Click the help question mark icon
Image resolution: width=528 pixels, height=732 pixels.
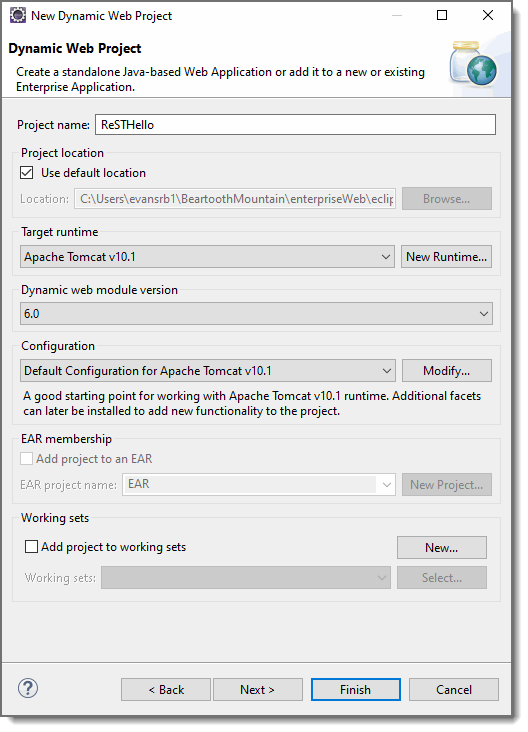coord(28,688)
